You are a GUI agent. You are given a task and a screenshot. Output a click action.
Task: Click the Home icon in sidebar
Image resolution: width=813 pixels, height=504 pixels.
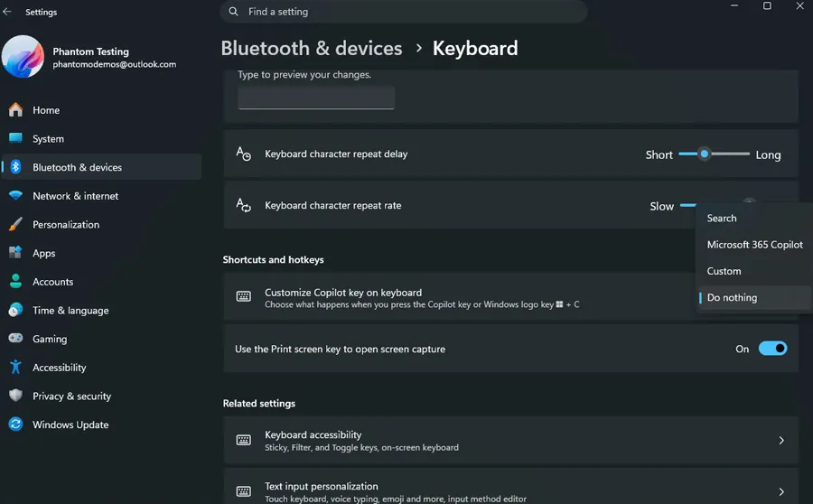pyautogui.click(x=15, y=110)
